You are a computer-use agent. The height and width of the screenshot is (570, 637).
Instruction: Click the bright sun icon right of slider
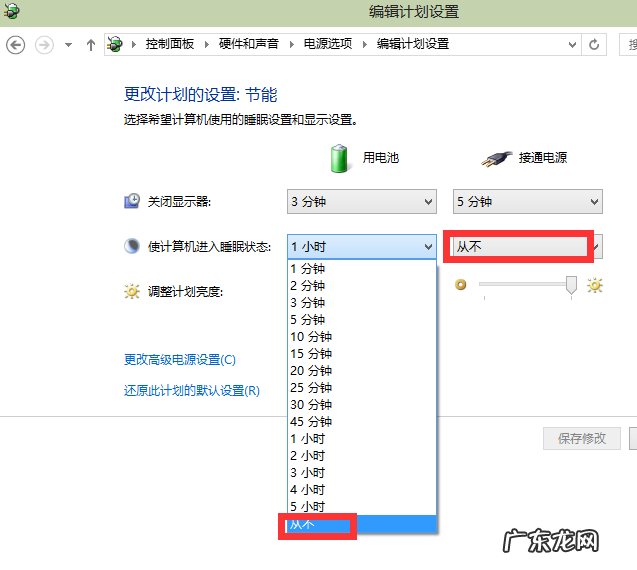594,285
